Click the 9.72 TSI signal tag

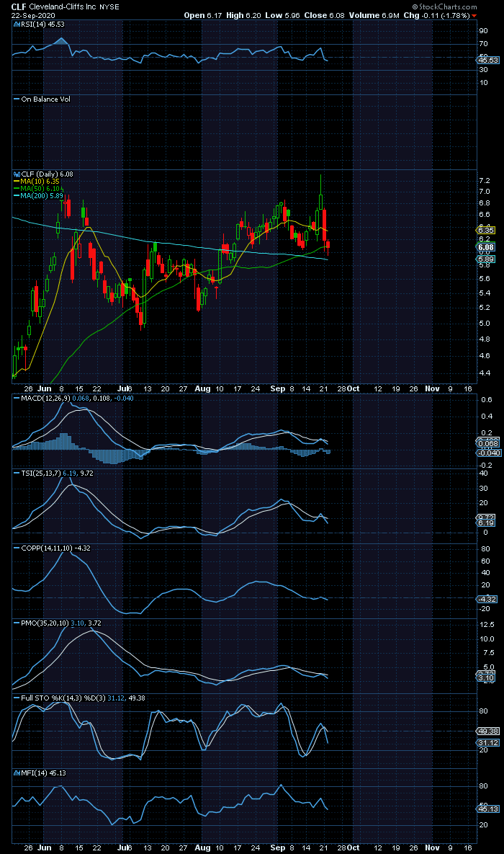pos(487,517)
